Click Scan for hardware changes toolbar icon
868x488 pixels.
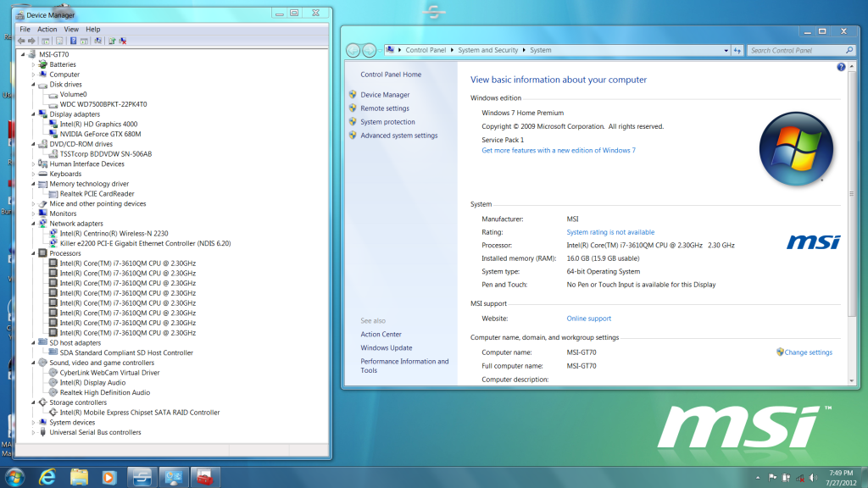[x=98, y=41]
